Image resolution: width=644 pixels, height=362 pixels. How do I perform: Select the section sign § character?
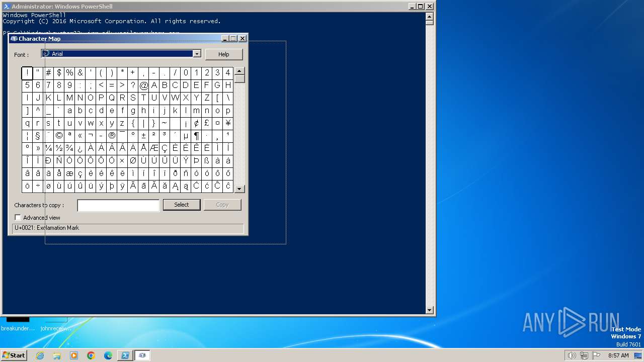(38, 136)
